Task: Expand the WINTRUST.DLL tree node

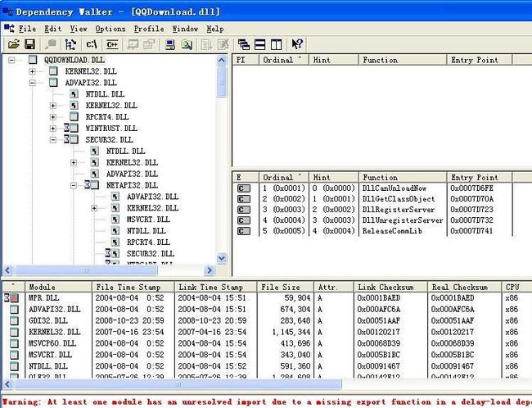Action: (53, 129)
